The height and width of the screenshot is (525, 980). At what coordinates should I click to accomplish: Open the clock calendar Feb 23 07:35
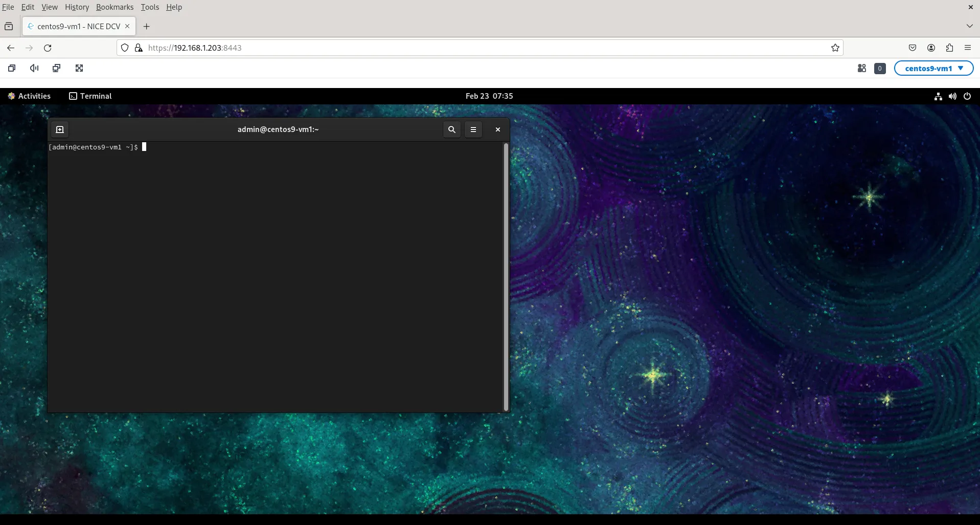click(489, 96)
